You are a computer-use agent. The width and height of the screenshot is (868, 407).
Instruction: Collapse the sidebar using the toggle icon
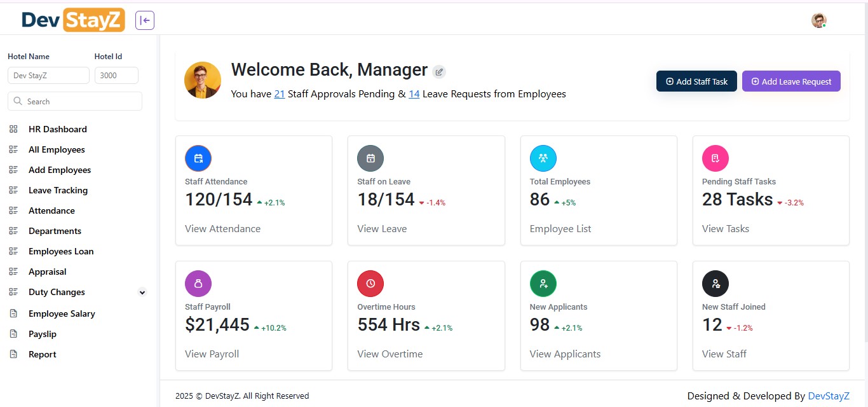point(145,20)
